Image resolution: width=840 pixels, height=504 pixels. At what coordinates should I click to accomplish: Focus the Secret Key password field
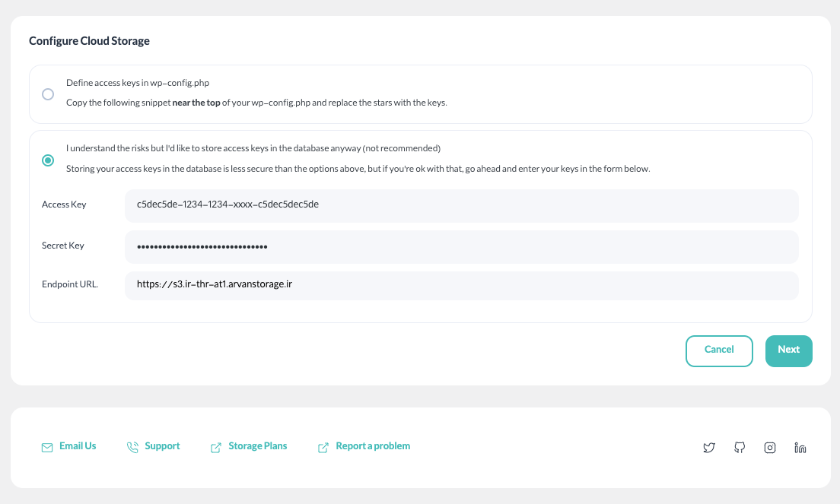(461, 246)
